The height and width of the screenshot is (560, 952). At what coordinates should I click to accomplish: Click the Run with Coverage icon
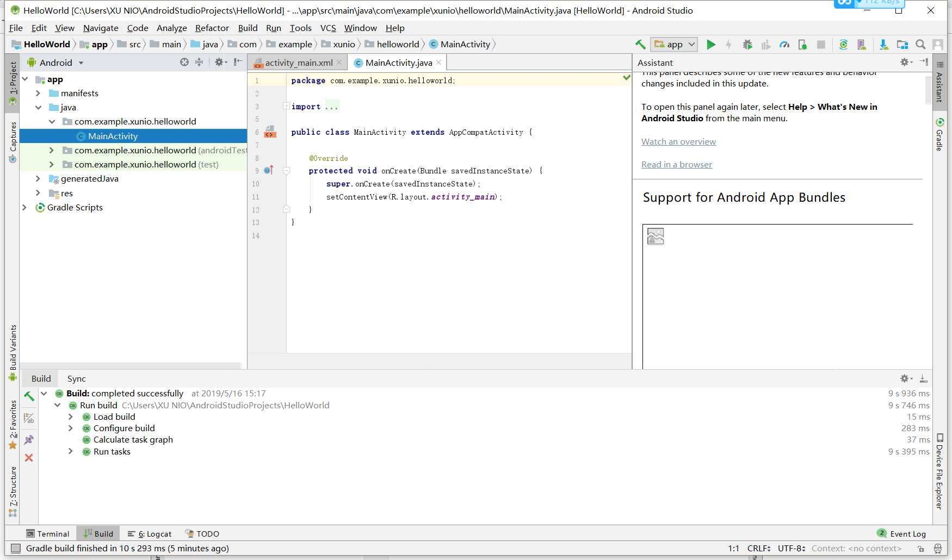click(x=766, y=45)
